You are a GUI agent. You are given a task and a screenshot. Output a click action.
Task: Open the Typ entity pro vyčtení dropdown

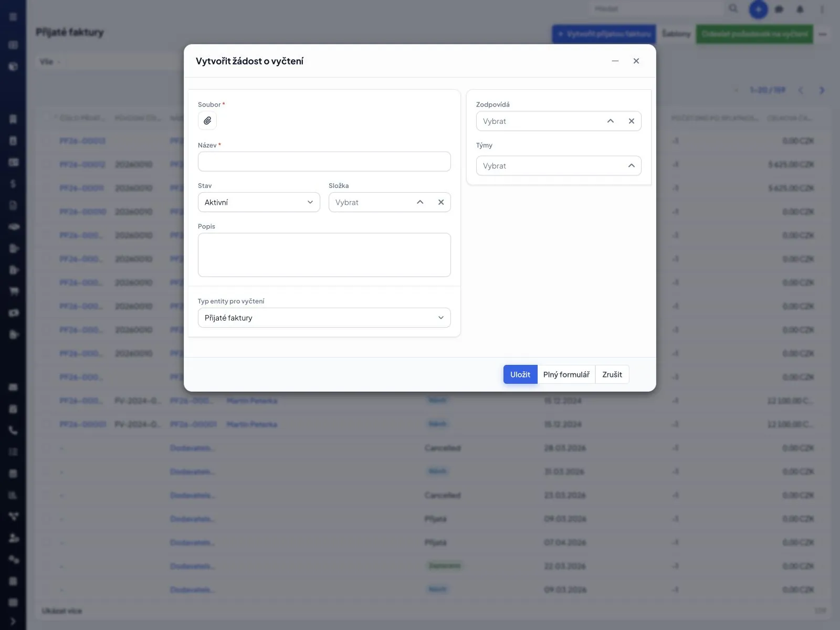click(x=324, y=318)
